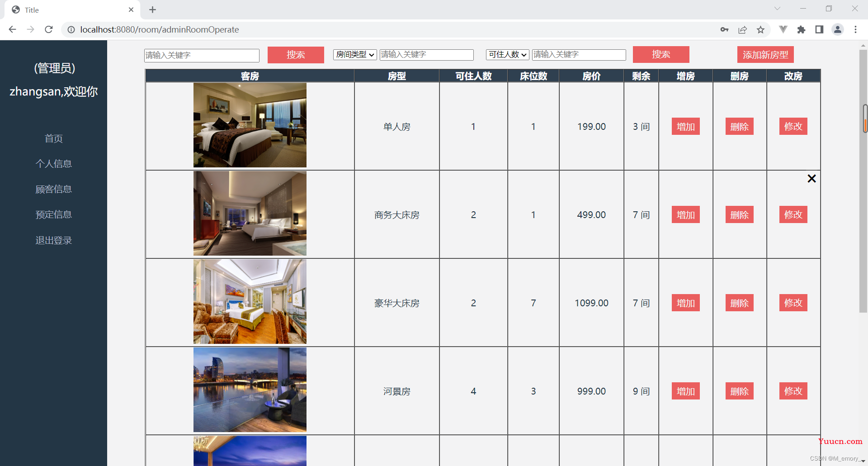Open the Chrome profile avatar
868x466 pixels.
(x=837, y=29)
